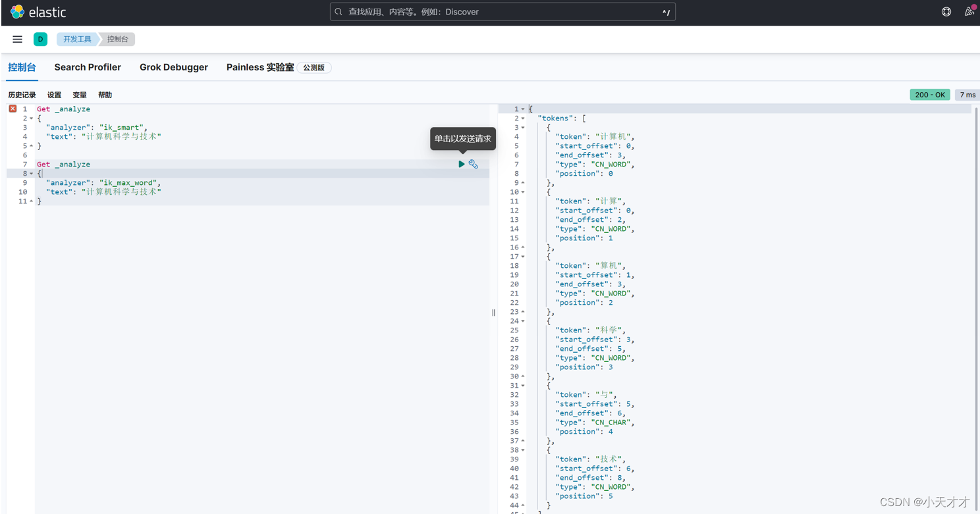The height and width of the screenshot is (514, 980).
Task: Click the red error marker on line 1
Action: pyautogui.click(x=13, y=109)
